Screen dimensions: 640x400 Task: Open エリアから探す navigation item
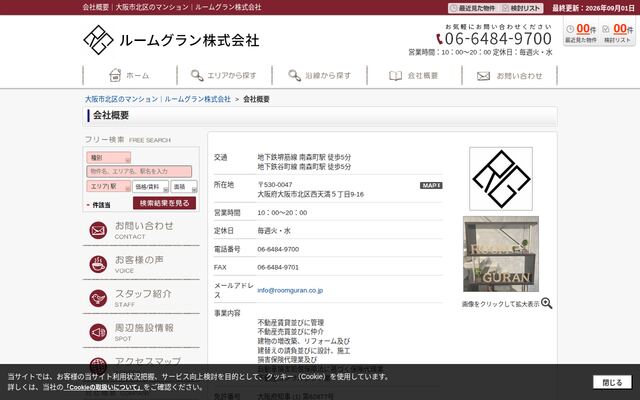[x=224, y=76]
